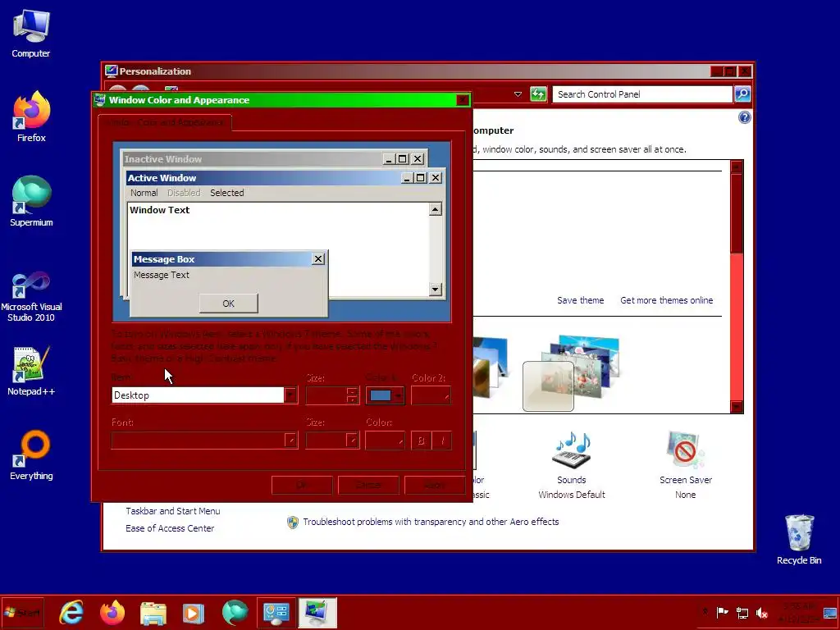The width and height of the screenshot is (840, 630).
Task: Launch Firefox from the taskbar
Action: (x=112, y=613)
